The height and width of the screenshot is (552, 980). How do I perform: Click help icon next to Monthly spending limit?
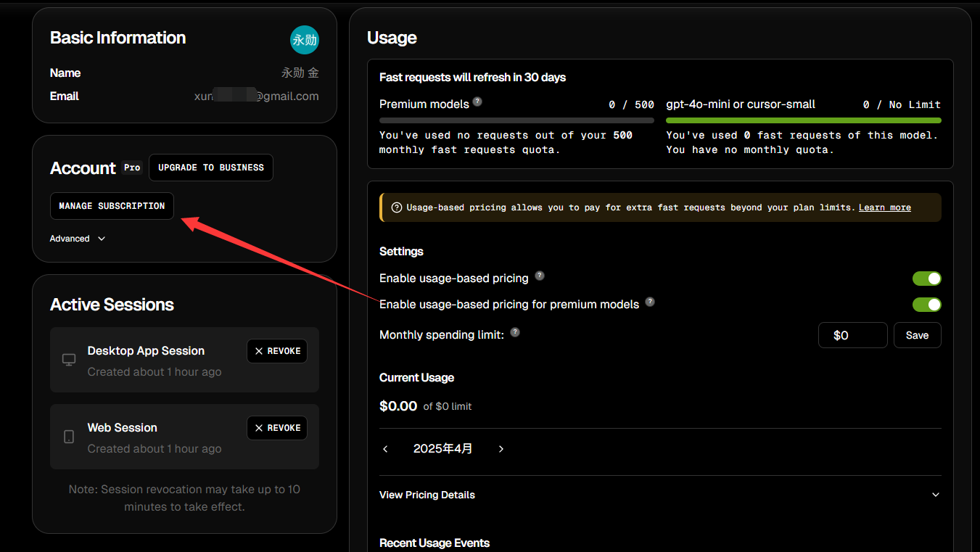pos(515,332)
